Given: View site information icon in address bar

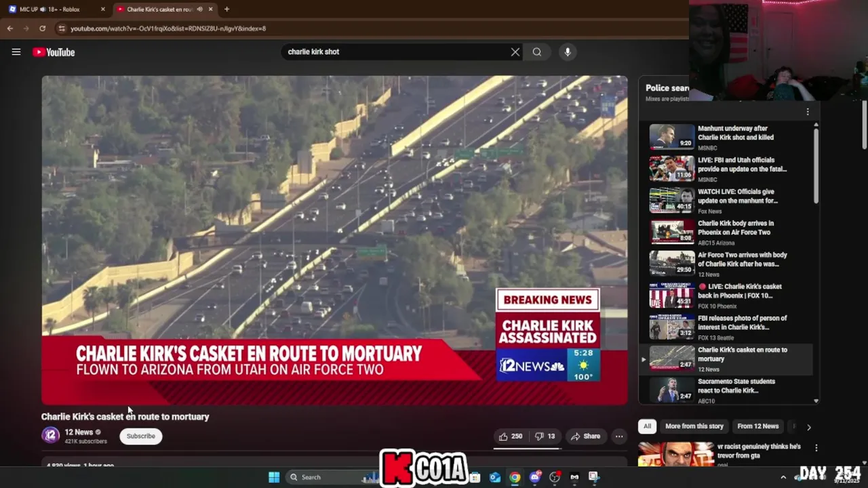Looking at the screenshot, I should 62,28.
